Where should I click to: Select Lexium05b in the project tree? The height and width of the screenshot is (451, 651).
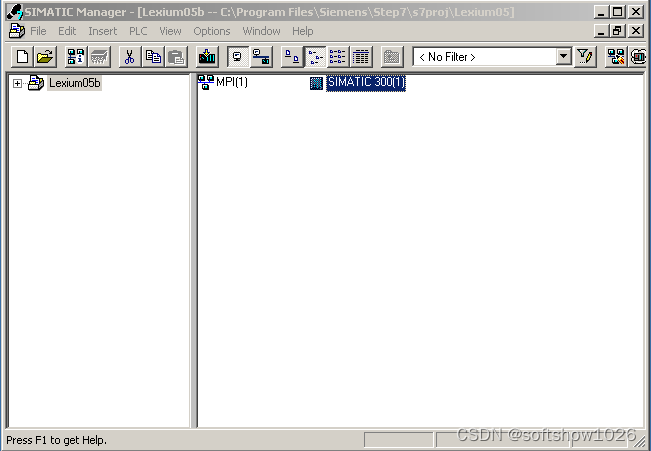[74, 83]
